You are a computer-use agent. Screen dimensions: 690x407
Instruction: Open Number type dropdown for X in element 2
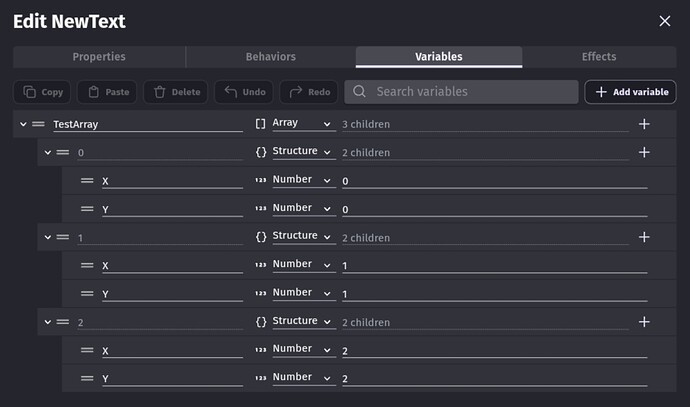click(304, 349)
